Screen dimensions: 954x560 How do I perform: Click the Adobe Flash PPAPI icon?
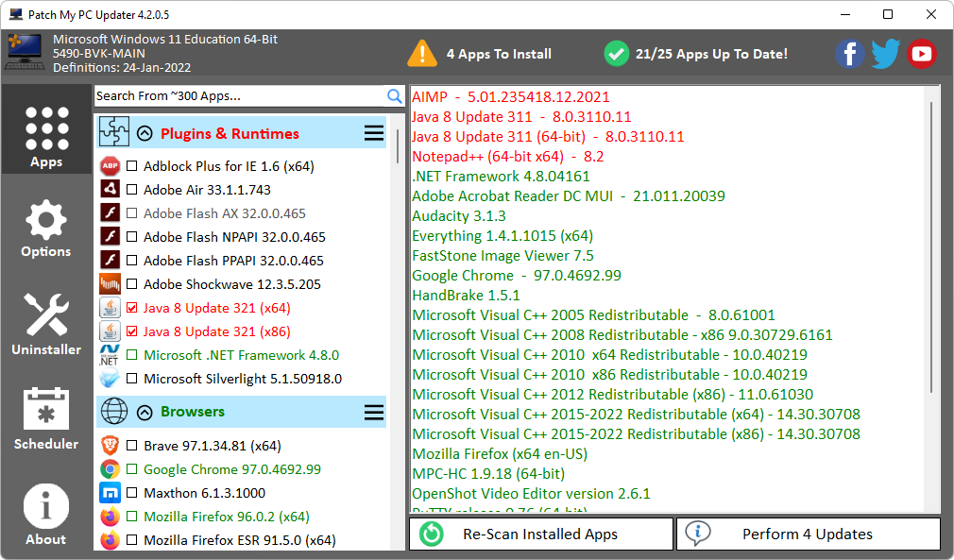pos(111,261)
